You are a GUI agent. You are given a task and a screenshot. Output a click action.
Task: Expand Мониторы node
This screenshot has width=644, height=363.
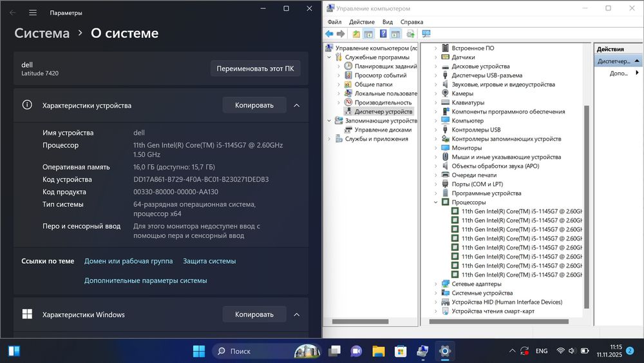(x=436, y=148)
